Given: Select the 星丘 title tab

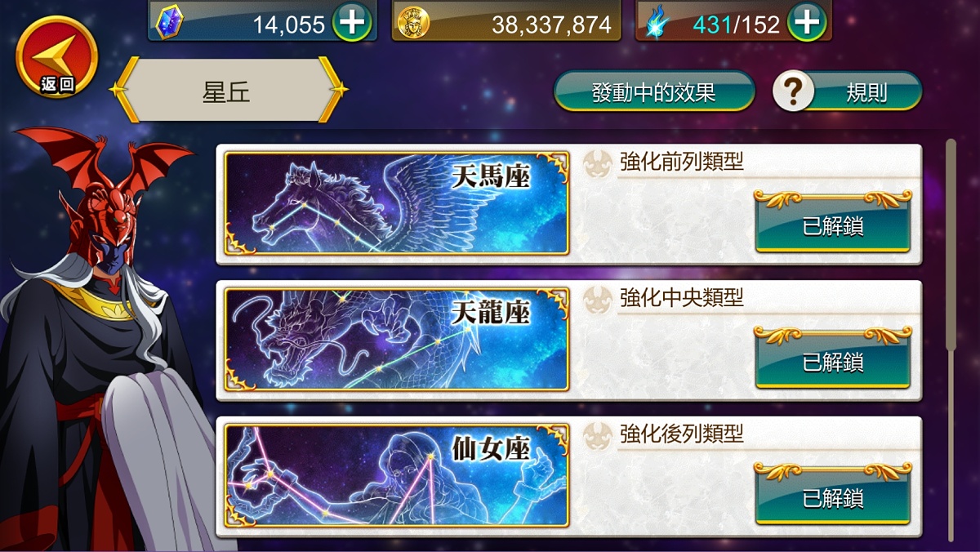Looking at the screenshot, I should [227, 91].
